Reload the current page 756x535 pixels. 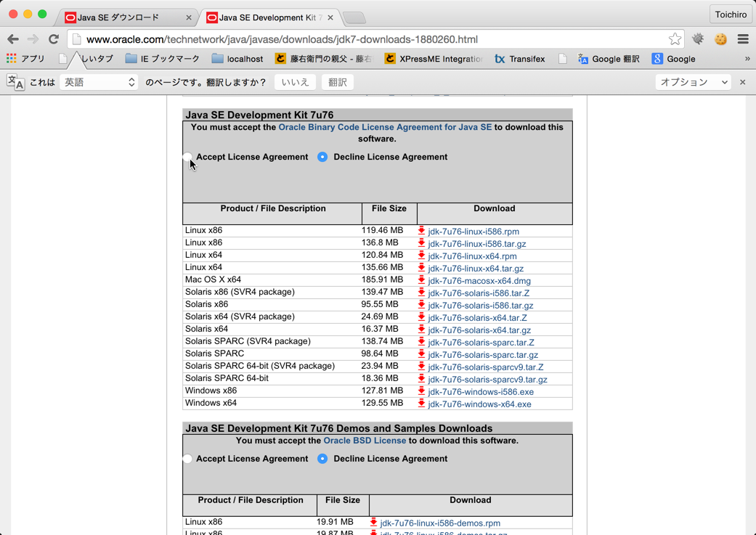(54, 39)
